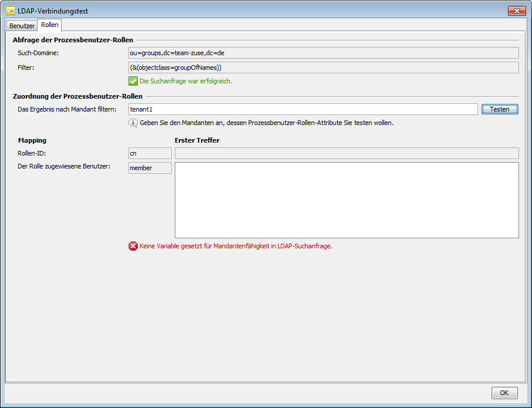
Task: Click the error icon for Mandantenfähigkeit warning
Action: (x=133, y=247)
